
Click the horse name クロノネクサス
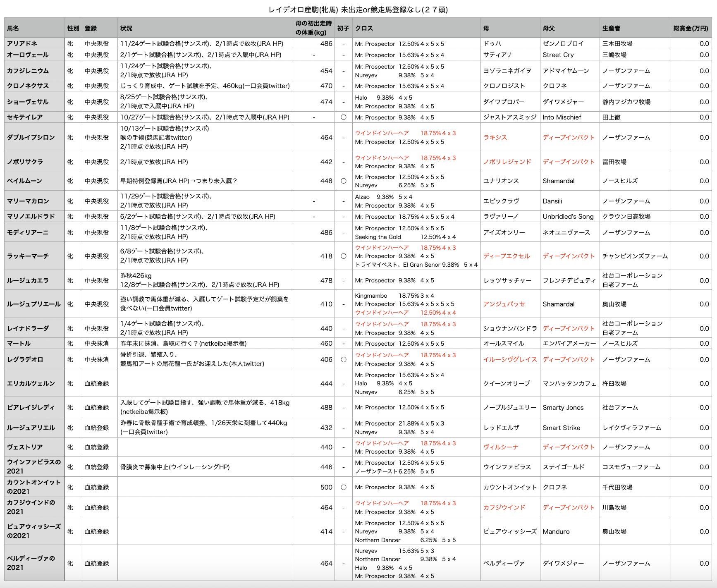pos(28,86)
